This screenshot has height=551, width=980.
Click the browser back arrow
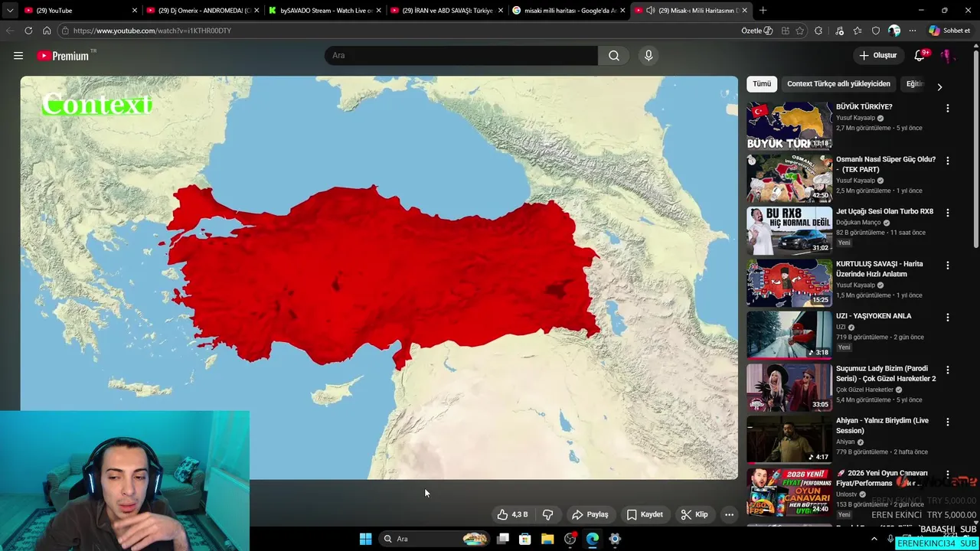[10, 31]
